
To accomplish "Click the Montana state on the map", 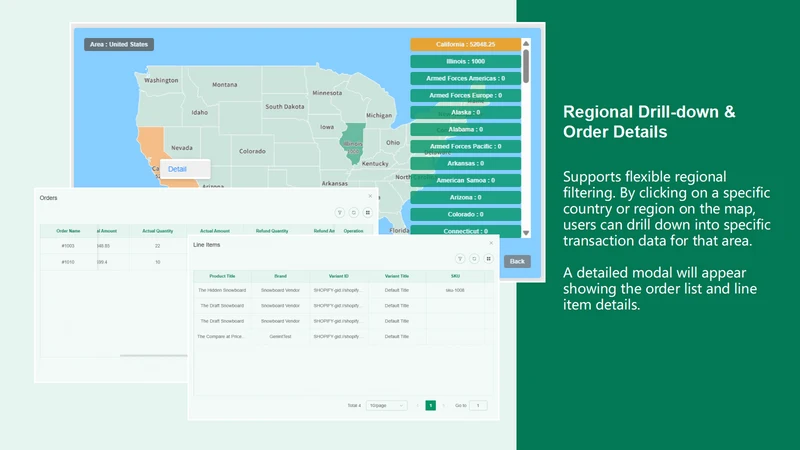I will click(224, 85).
